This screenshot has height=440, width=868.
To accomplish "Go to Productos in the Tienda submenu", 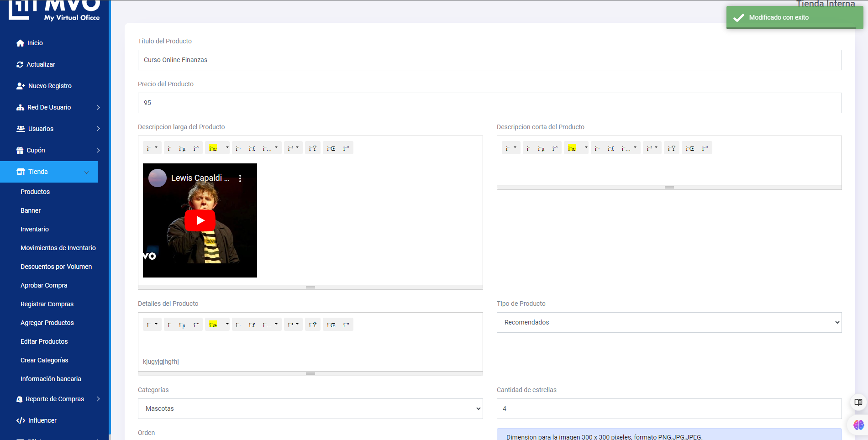I will 35,192.
